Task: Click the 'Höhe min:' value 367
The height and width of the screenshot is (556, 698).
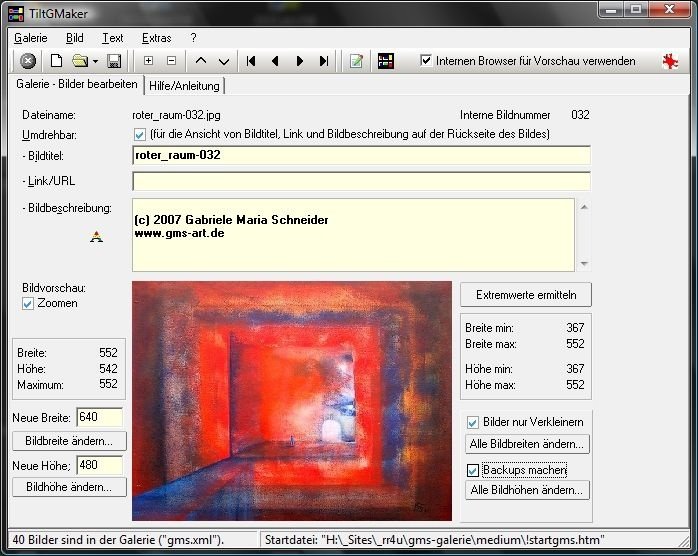Action: [575, 369]
